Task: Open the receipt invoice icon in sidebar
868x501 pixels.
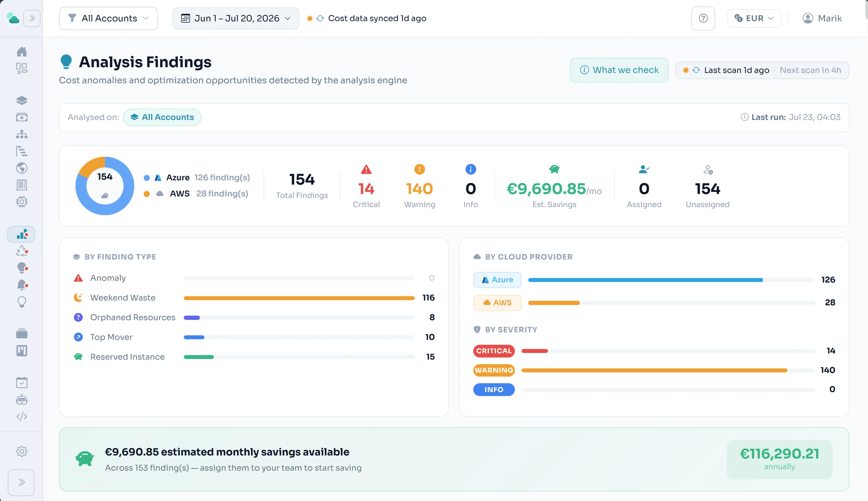Action: coord(21,185)
